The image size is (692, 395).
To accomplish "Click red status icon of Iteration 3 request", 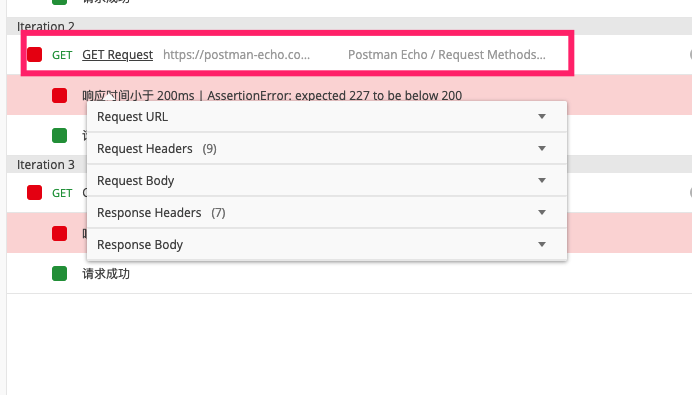I will point(34,192).
